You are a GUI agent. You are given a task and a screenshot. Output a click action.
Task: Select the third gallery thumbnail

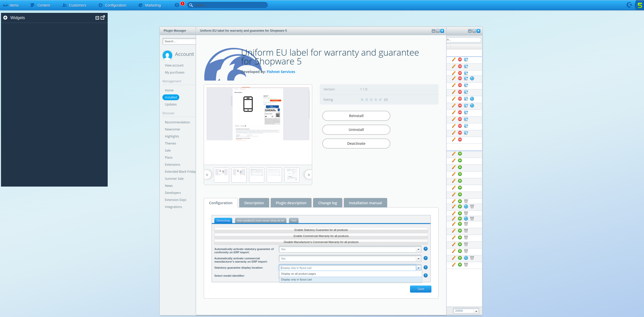click(x=257, y=175)
